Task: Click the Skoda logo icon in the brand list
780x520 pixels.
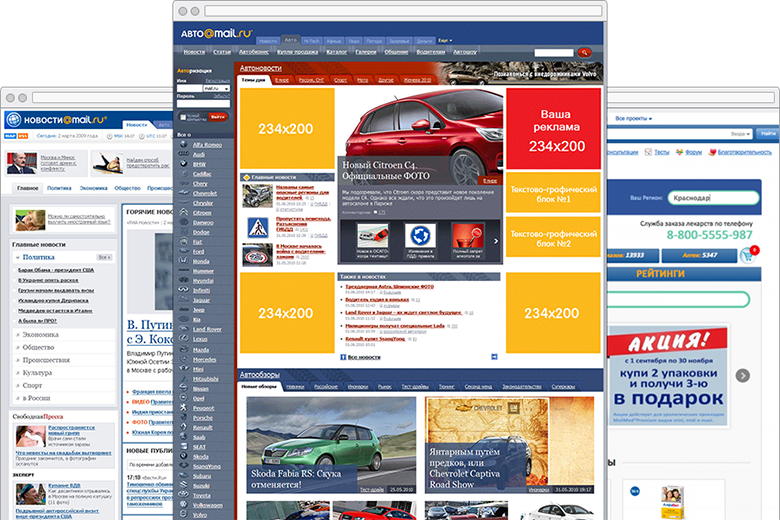Action: (184, 456)
